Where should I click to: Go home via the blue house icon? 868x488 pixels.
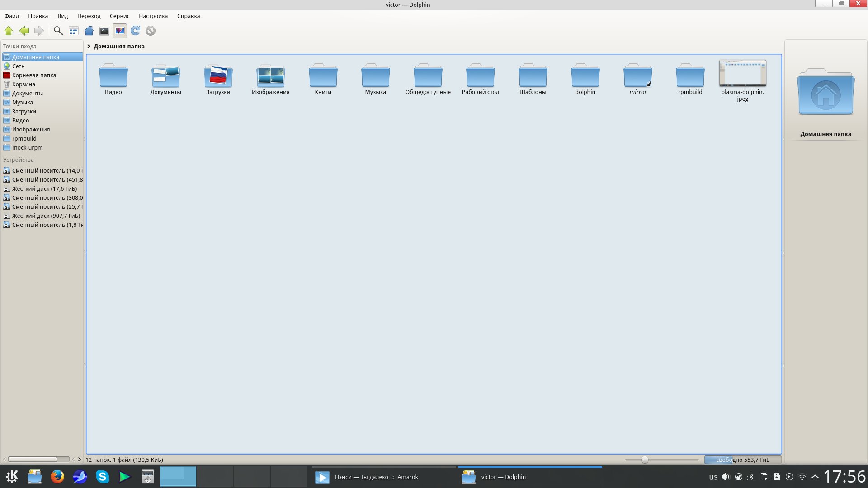[89, 31]
